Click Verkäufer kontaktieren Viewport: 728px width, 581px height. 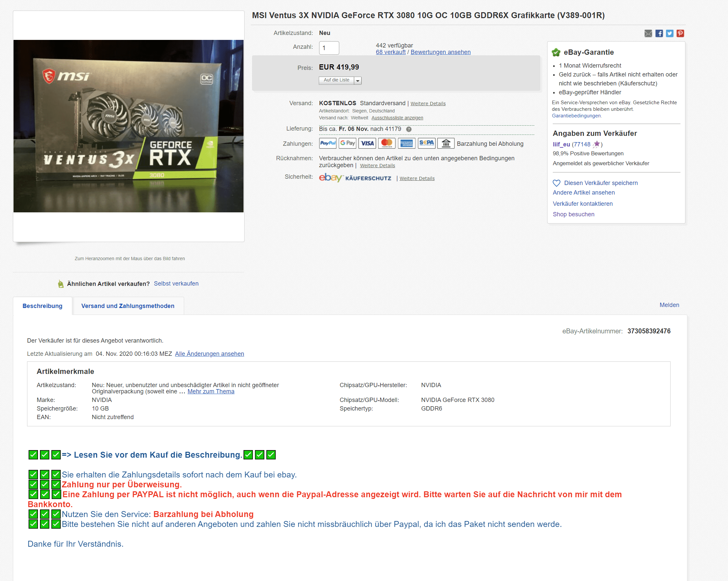582,203
